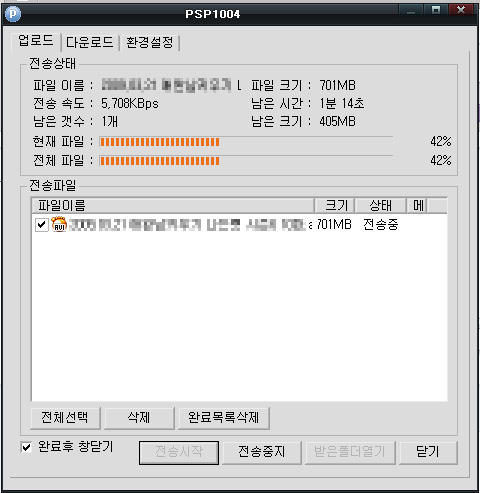Open the 환경설정 tab
The height and width of the screenshot is (493, 480).
point(150,42)
